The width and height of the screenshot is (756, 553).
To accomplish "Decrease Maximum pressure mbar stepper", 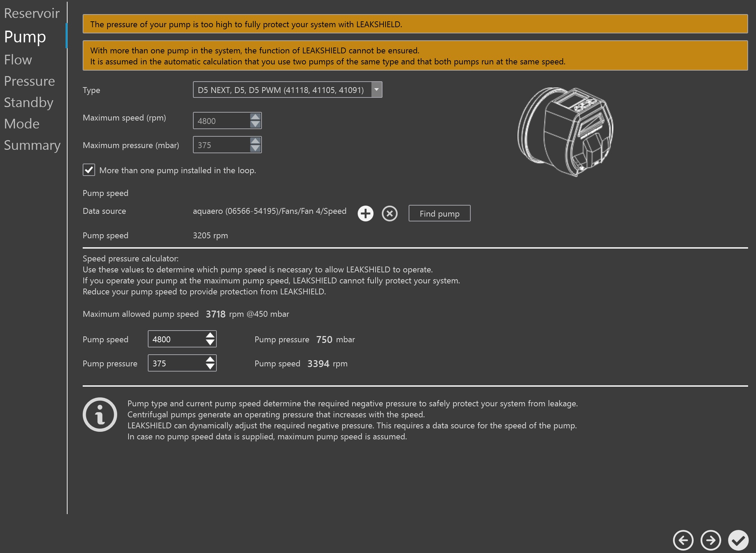I will (x=255, y=148).
